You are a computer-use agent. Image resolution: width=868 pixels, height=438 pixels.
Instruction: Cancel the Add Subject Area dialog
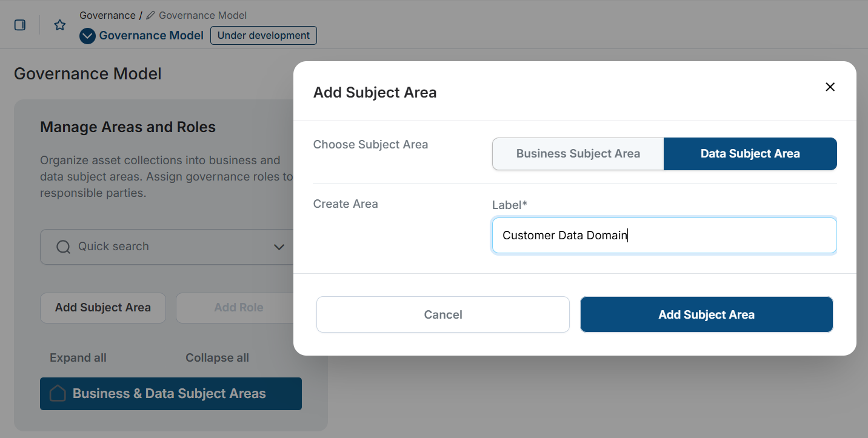tap(442, 314)
